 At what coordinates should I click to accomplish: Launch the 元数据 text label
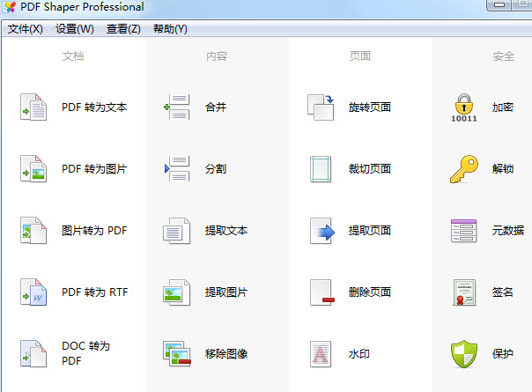(508, 231)
